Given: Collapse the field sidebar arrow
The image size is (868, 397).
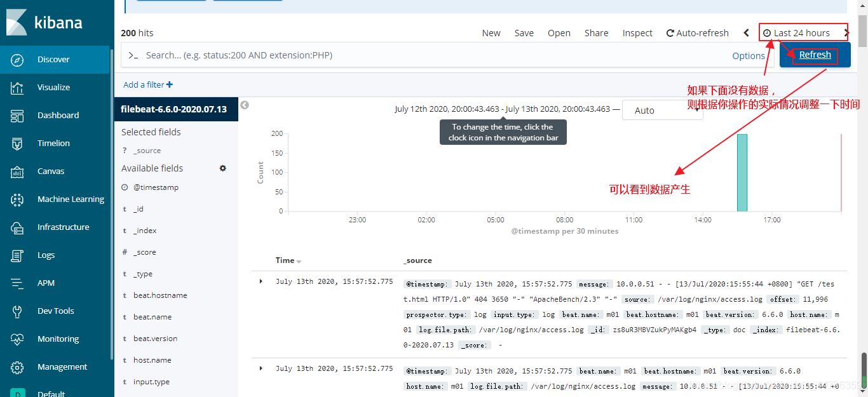Looking at the screenshot, I should click(245, 105).
